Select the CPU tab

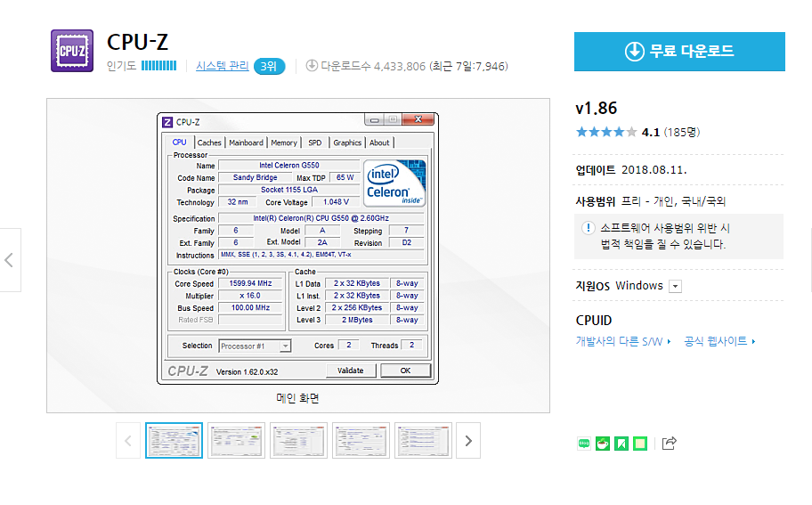point(179,142)
